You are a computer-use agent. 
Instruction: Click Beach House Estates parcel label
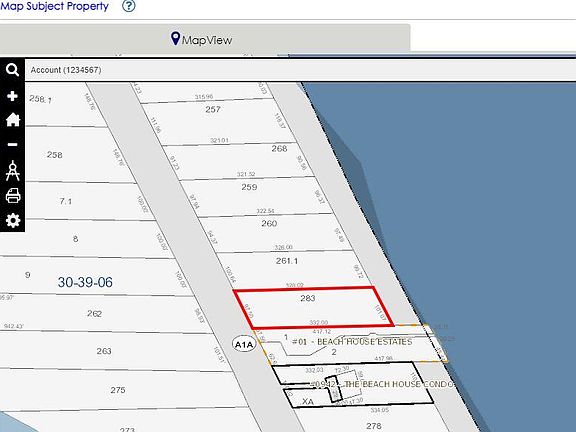(352, 342)
